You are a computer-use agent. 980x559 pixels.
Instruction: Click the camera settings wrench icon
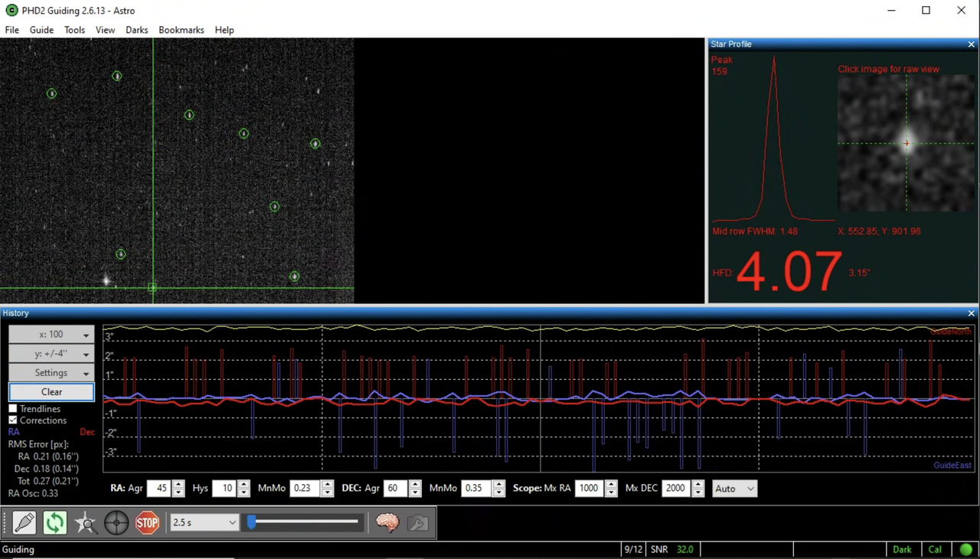[418, 523]
